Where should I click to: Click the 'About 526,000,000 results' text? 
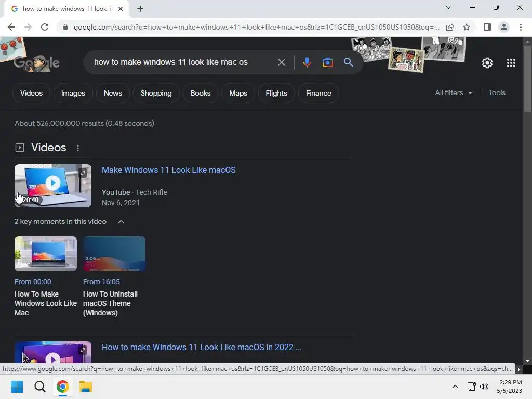[84, 123]
